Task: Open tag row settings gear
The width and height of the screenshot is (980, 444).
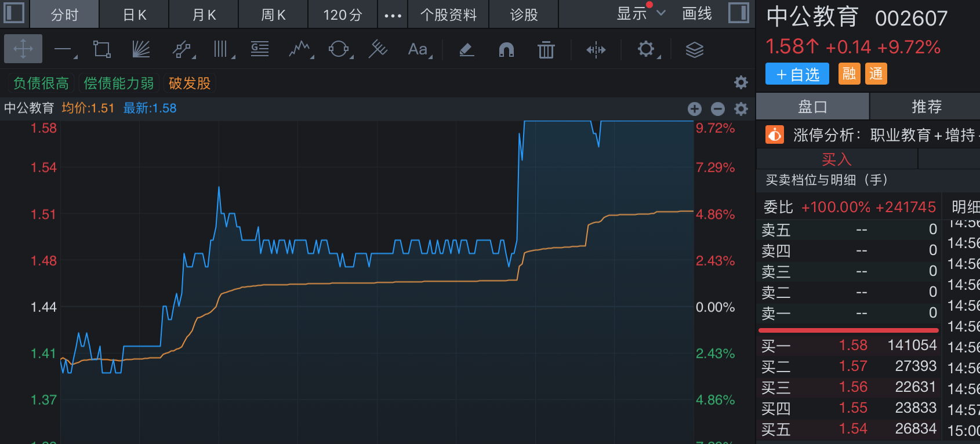Action: tap(741, 82)
